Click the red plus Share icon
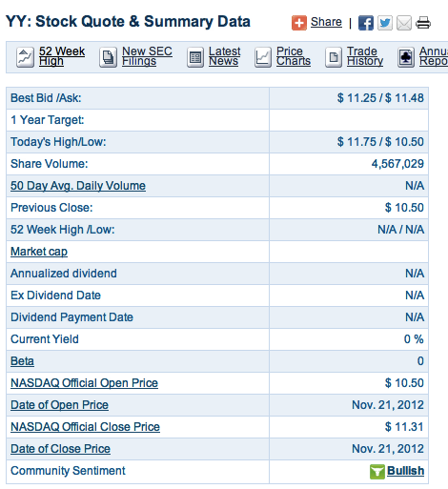Screen dimensions: 448x489 (x=299, y=23)
